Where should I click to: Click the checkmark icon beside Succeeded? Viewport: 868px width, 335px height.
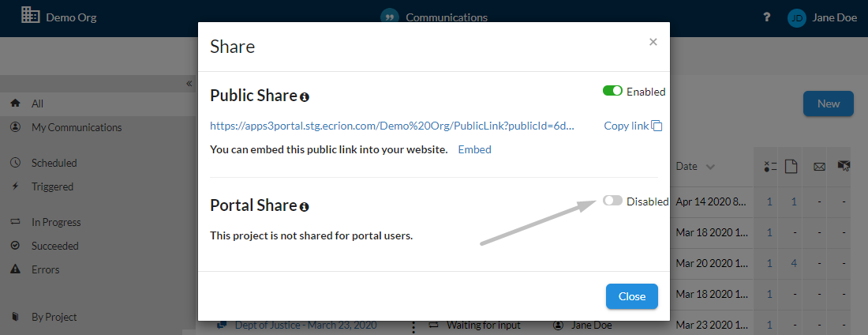point(16,245)
